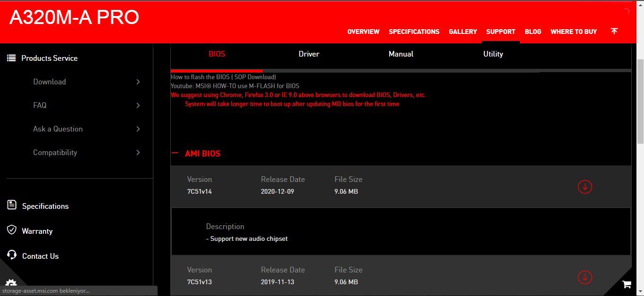Image resolution: width=644 pixels, height=296 pixels.
Task: Click the Products Service list icon
Action: (11, 58)
